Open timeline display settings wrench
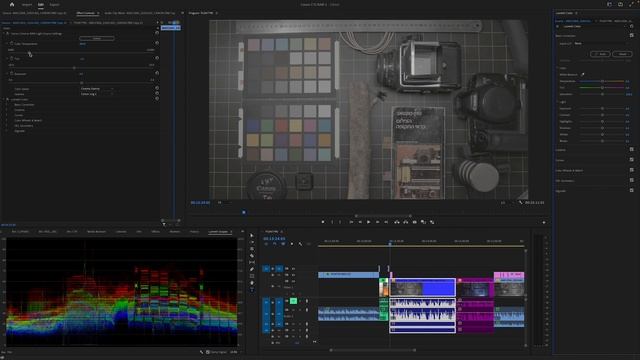Viewport: 640px width, 360px height. 300,244
